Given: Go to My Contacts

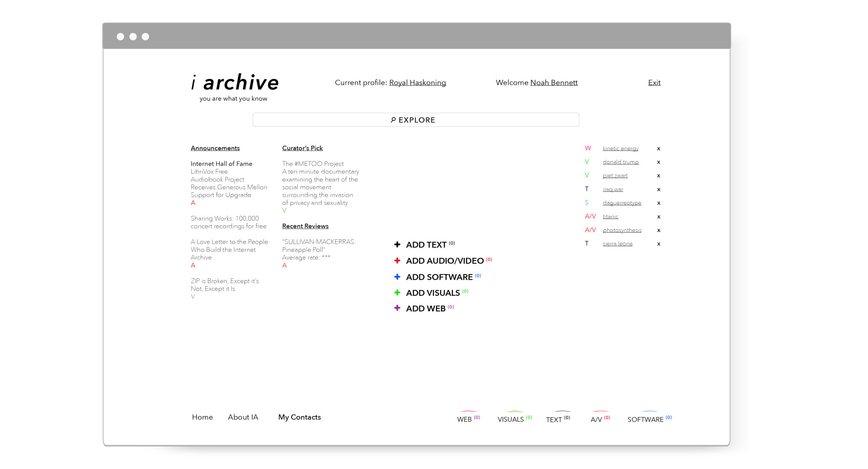Looking at the screenshot, I should coord(299,417).
